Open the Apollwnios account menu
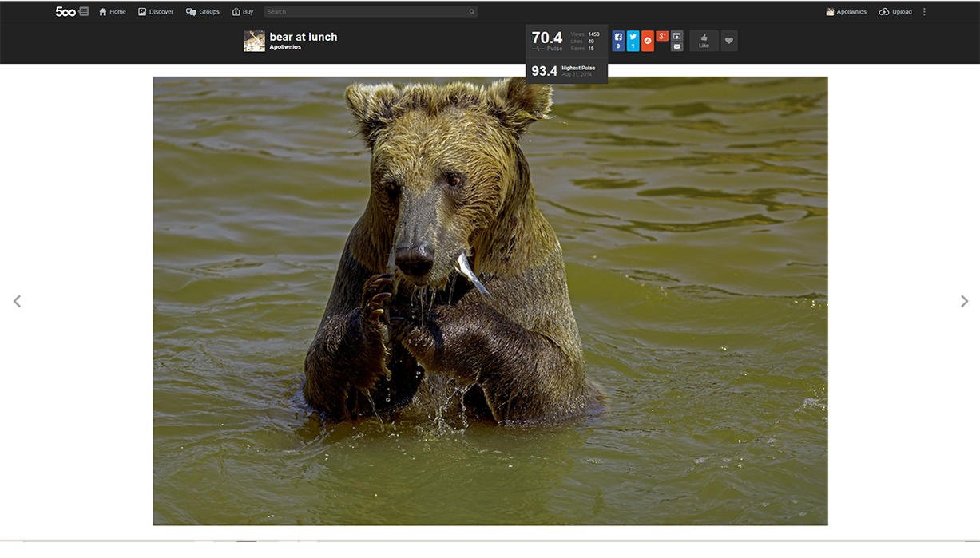980x558 pixels. 846,12
